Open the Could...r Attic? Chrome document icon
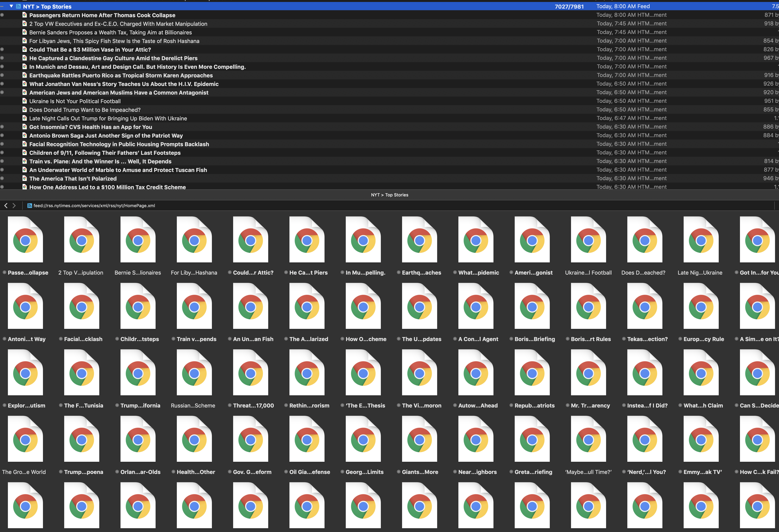 pos(251,239)
